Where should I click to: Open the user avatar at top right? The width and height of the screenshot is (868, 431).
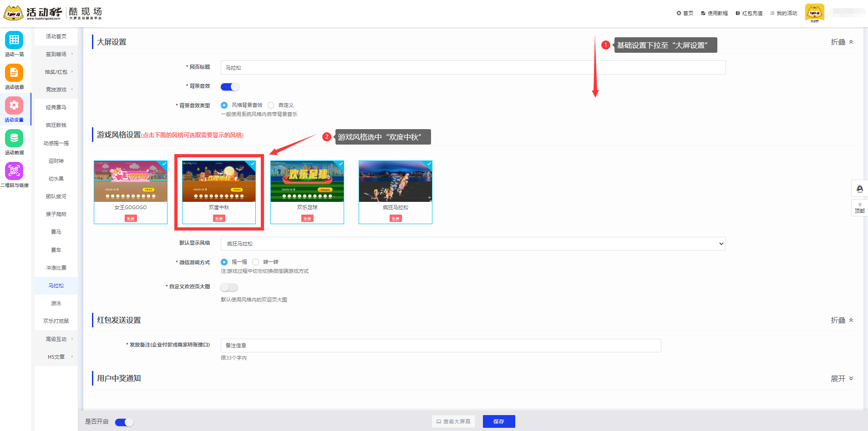(814, 13)
